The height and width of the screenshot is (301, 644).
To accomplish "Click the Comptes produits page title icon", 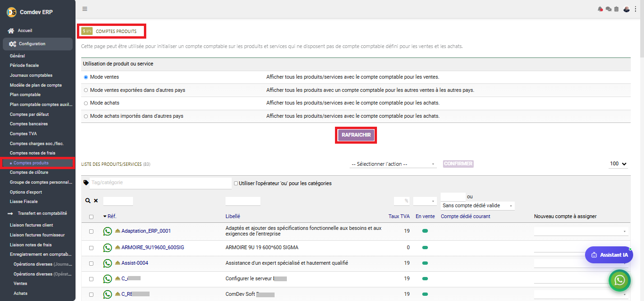I will (x=87, y=32).
